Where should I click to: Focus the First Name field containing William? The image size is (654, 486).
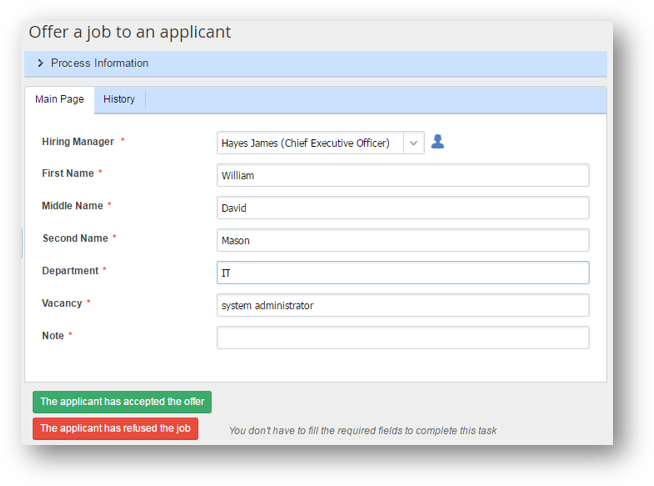403,175
